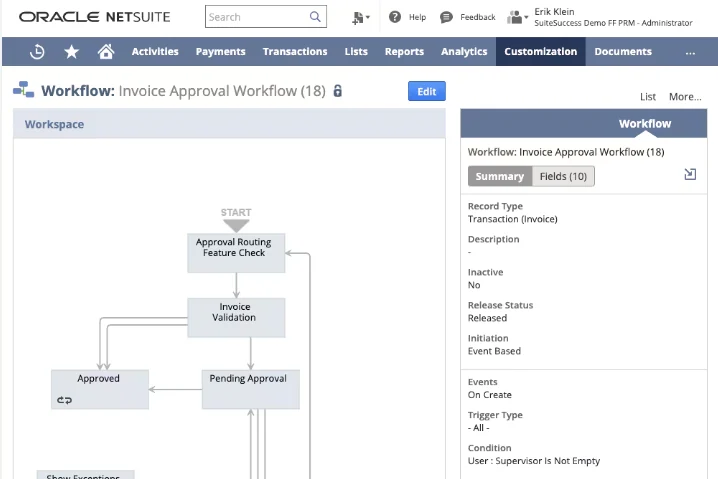This screenshot has width=718, height=479.
Task: Click the Edit button
Action: (x=427, y=91)
